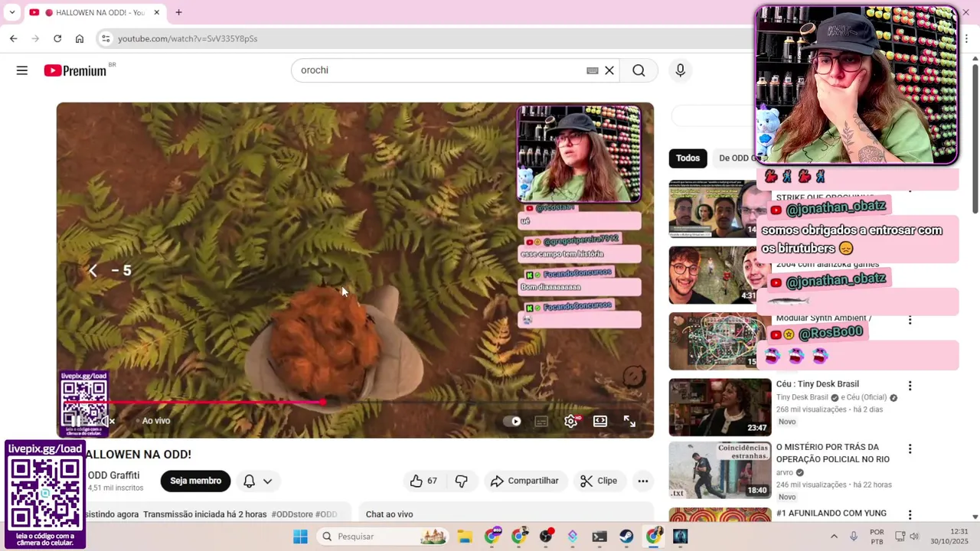Select the De ODD filter chip
The image size is (980, 551).
(x=735, y=158)
